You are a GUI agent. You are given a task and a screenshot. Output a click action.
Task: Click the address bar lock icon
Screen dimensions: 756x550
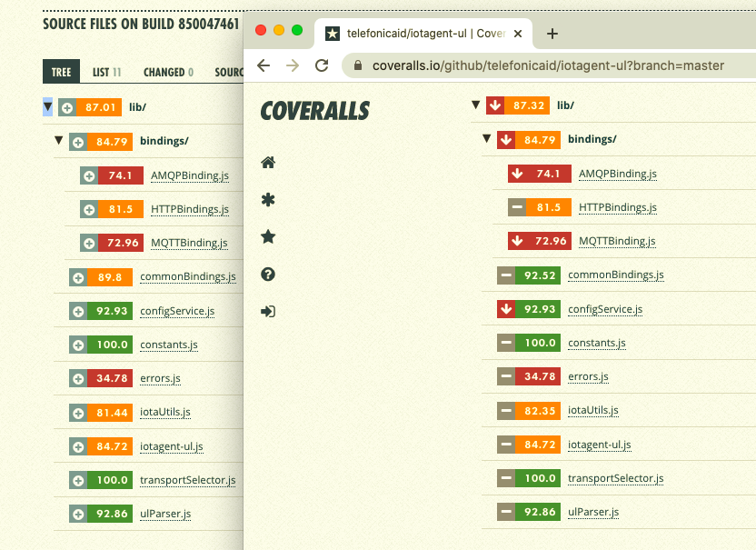(358, 65)
